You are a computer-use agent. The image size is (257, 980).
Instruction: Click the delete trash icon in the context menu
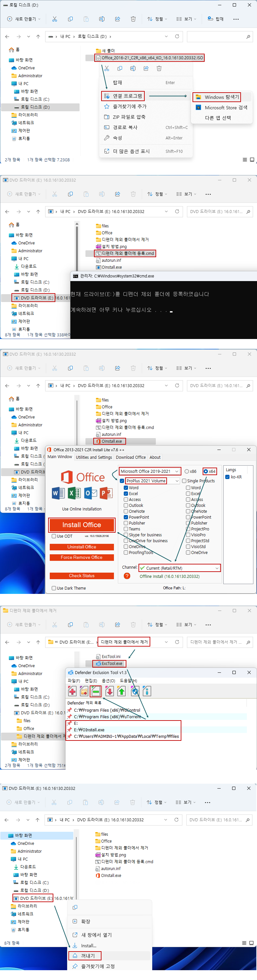[x=159, y=68]
